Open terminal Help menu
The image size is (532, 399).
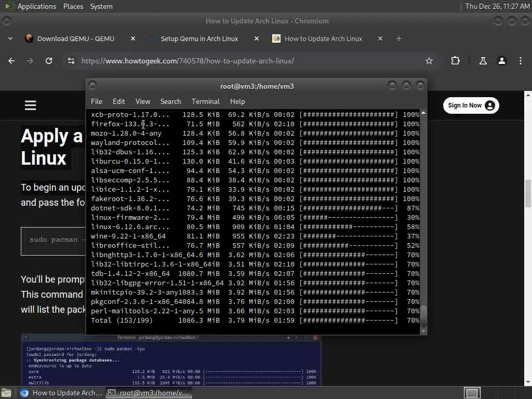(237, 101)
